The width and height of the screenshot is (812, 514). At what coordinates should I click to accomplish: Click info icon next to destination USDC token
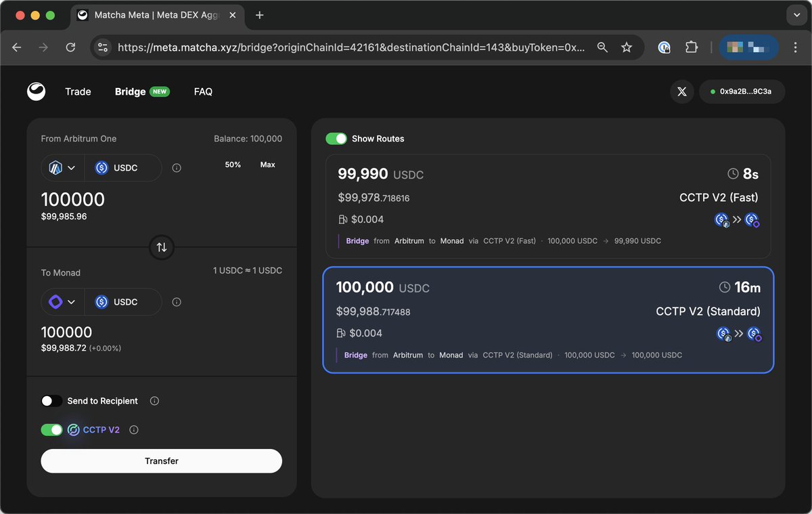coord(177,302)
